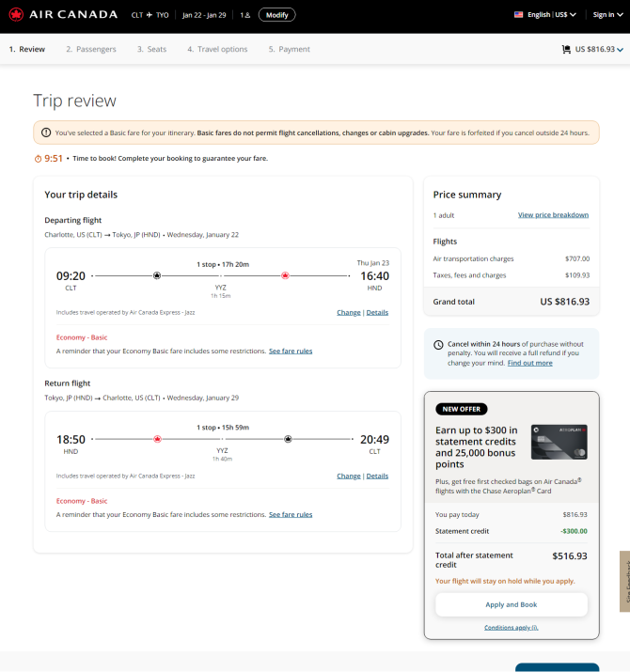Click the clock icon in 24-hour cancel box
The image size is (630, 672).
click(438, 345)
